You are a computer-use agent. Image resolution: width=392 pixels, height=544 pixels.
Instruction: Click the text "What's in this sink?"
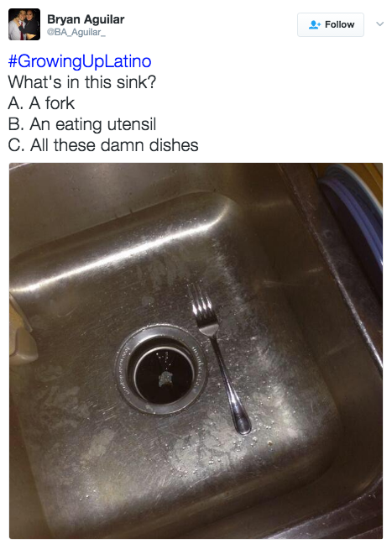(82, 82)
